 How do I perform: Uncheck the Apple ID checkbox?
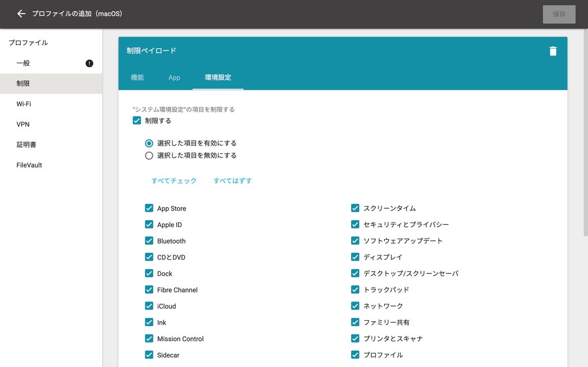pos(149,224)
